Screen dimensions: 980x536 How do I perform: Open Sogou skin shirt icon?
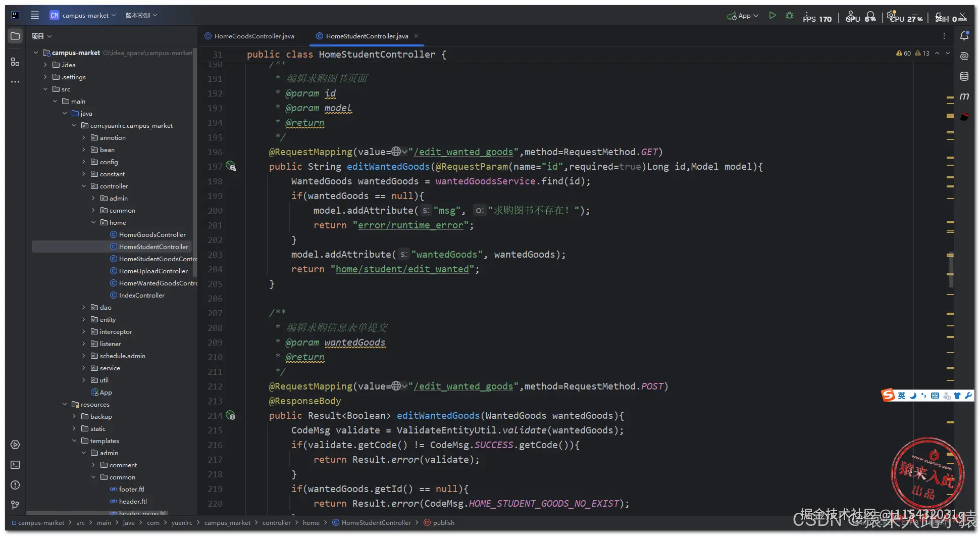pyautogui.click(x=957, y=396)
